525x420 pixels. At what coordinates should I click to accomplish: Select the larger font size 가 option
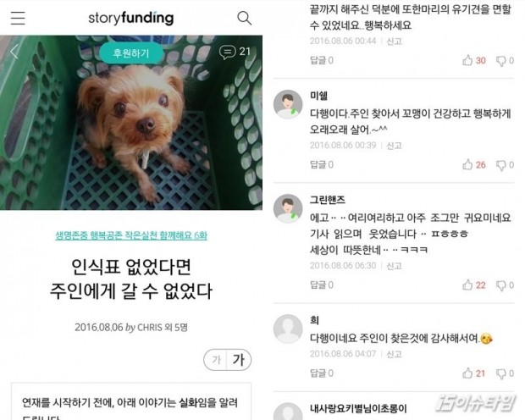(239, 360)
